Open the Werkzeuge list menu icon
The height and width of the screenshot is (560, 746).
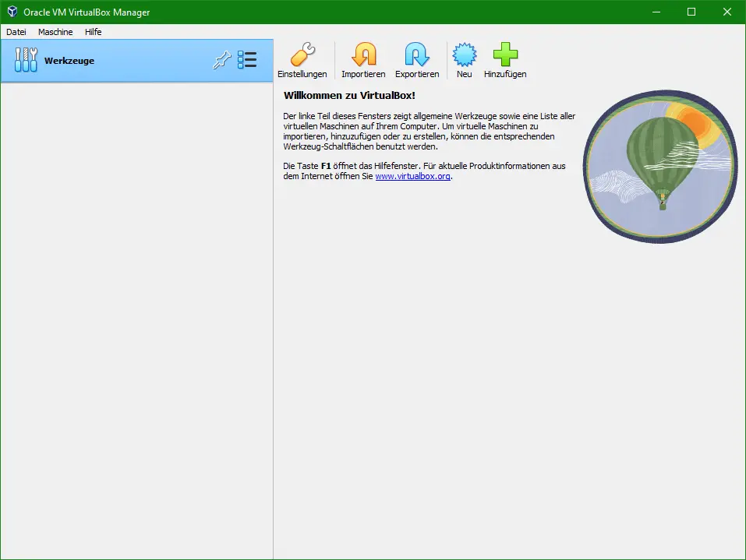[247, 59]
